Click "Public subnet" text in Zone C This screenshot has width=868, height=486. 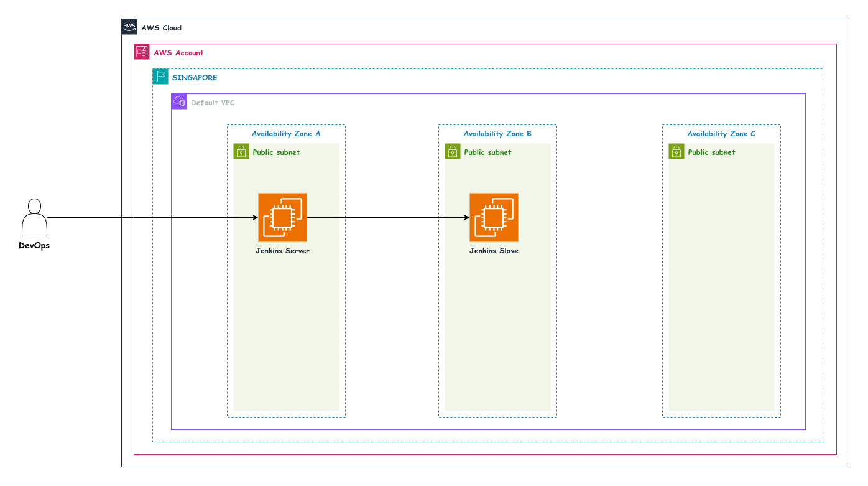[x=711, y=152]
